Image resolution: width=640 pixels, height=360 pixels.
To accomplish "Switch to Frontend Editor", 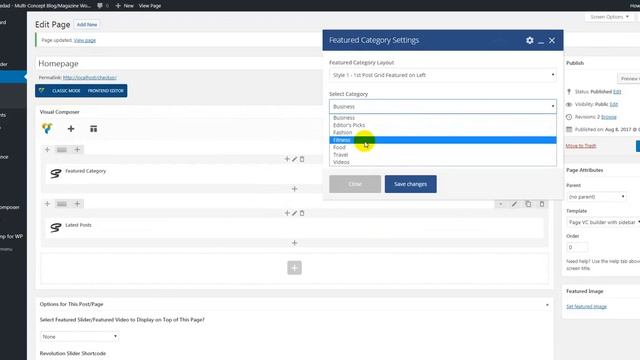I will 105,91.
